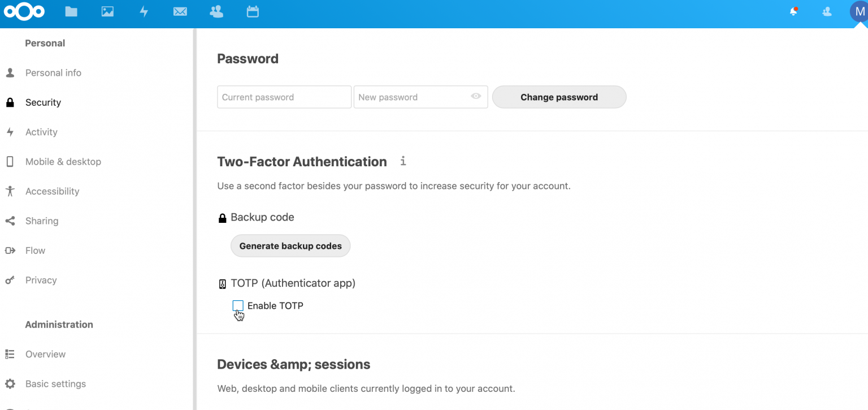Enable the TOTP checkbox
Screen dimensions: 868x410
click(x=238, y=305)
